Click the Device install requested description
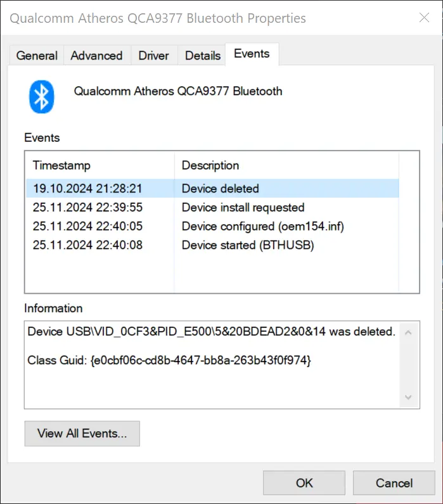This screenshot has width=443, height=504. pyautogui.click(x=243, y=208)
